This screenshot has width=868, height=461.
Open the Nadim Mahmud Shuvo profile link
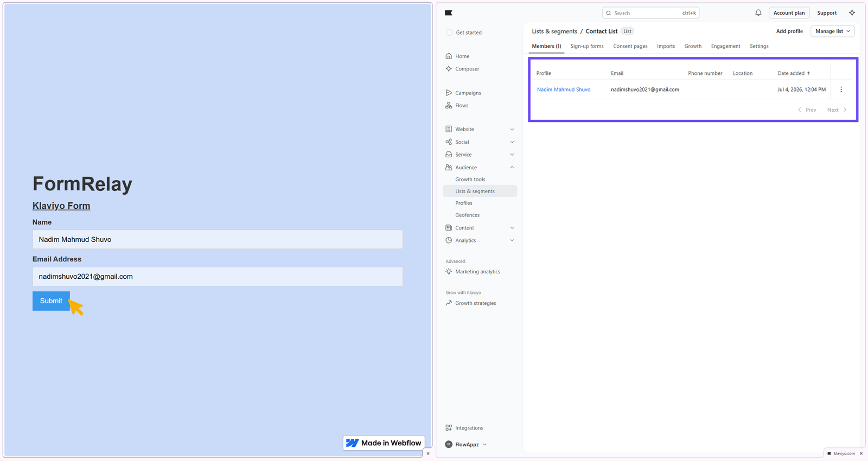click(x=564, y=89)
